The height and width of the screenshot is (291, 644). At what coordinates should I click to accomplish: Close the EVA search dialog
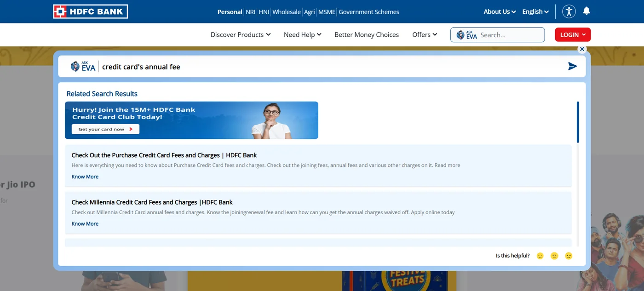pos(582,49)
